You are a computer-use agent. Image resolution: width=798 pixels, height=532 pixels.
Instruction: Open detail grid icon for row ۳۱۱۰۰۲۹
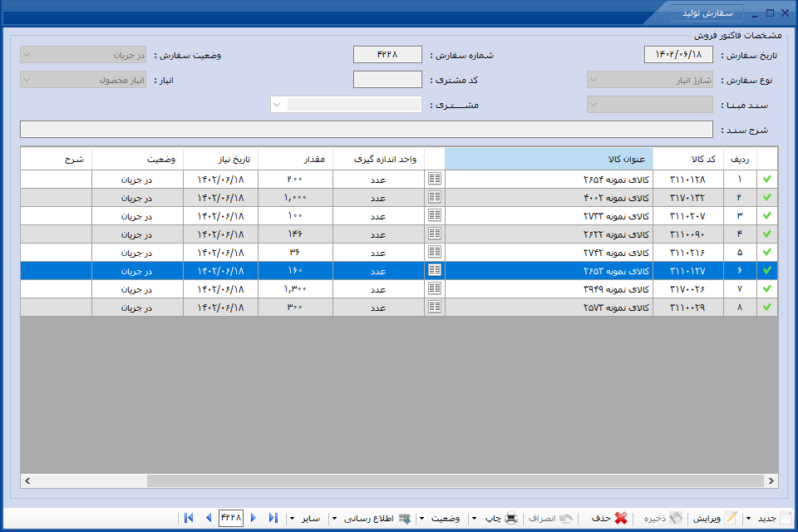coord(435,307)
